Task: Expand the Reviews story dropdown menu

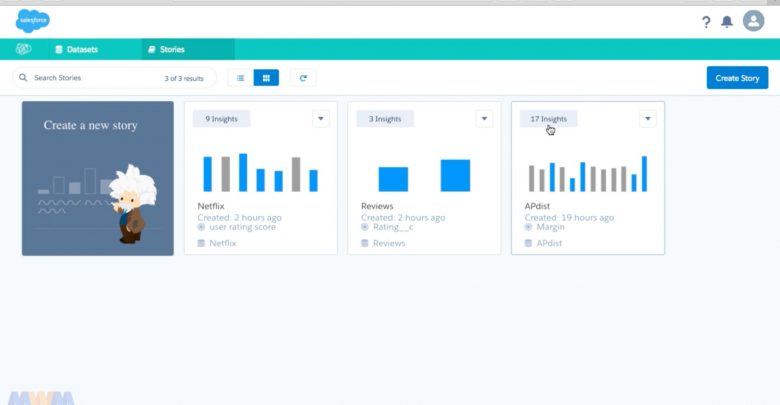Action: (484, 118)
